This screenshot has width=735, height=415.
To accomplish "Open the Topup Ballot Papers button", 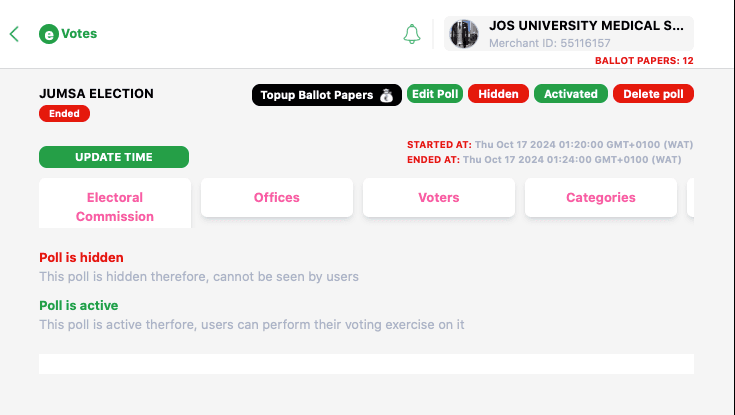I will point(327,95).
